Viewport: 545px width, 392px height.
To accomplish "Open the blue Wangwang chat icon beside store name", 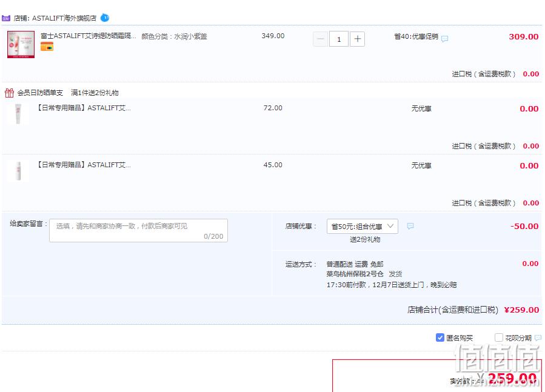I will click(x=105, y=18).
